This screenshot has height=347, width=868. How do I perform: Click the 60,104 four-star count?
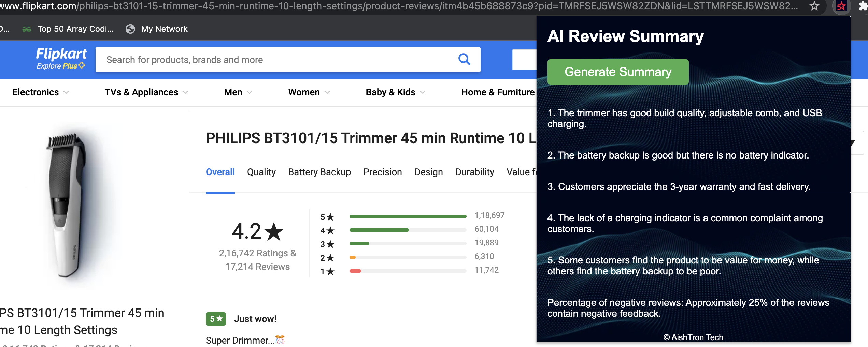[486, 229]
